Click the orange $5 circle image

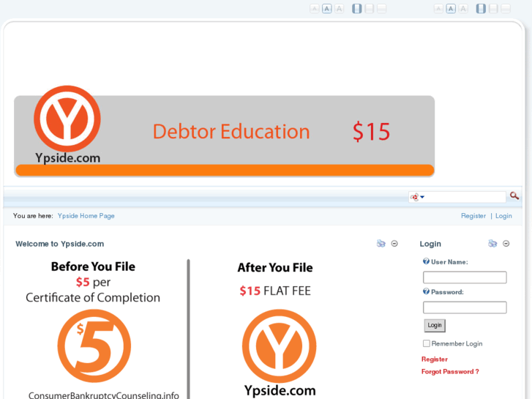coord(94,346)
